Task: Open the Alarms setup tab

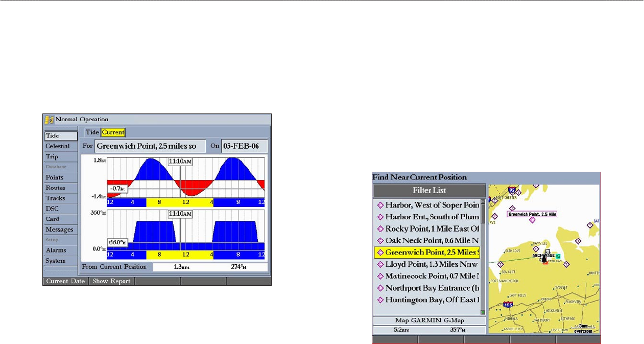Action: [x=56, y=250]
